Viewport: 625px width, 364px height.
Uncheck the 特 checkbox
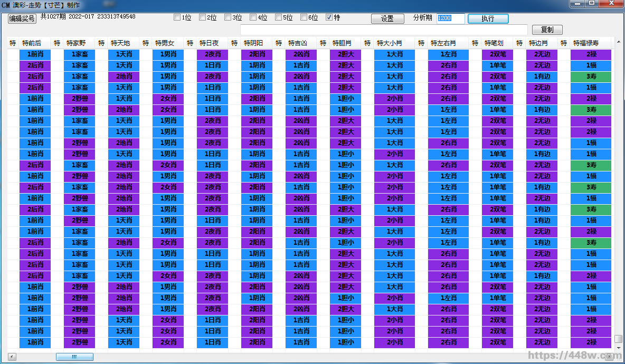[x=329, y=17]
